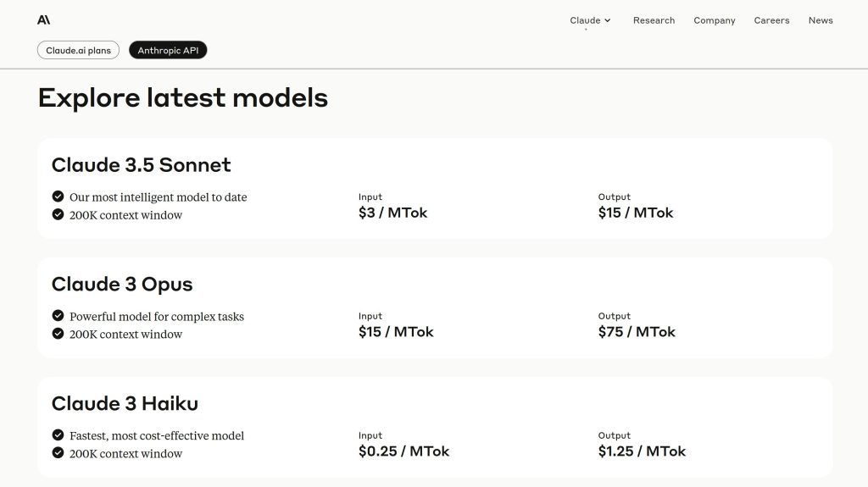Click checkmark icon beside 'Powerful model for complex tasks'

pyautogui.click(x=58, y=316)
